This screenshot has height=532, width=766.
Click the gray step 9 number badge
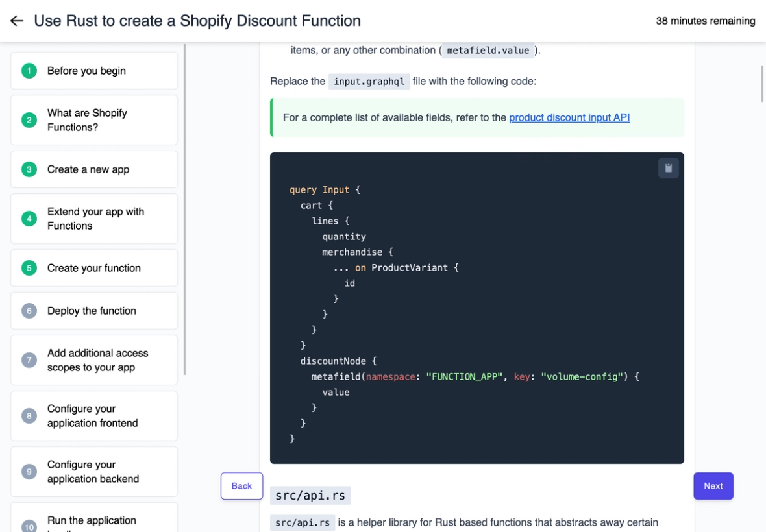(29, 472)
